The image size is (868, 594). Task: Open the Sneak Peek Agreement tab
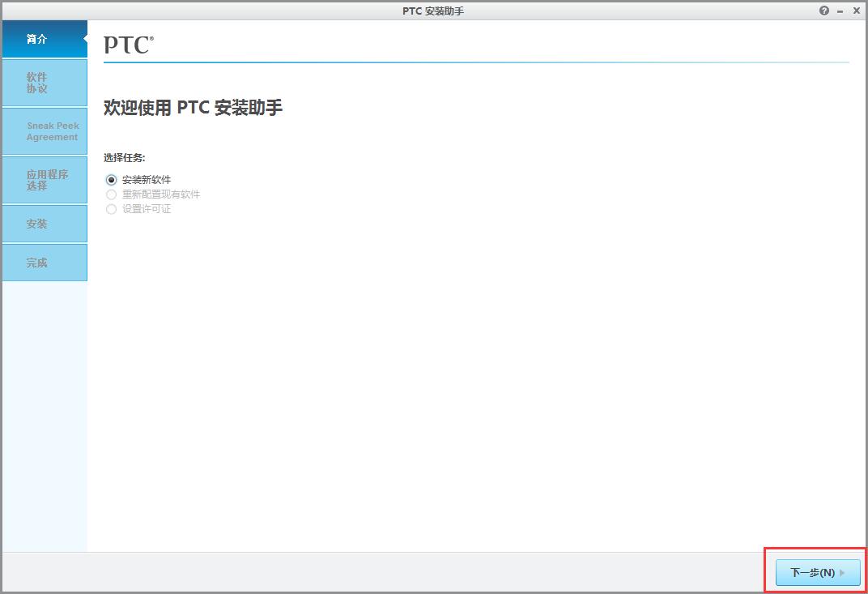tap(45, 131)
